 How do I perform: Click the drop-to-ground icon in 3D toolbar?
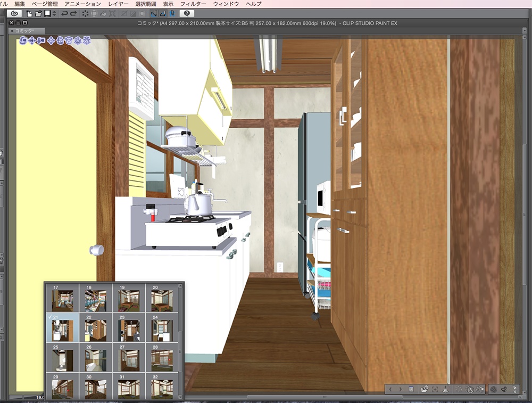(445, 389)
